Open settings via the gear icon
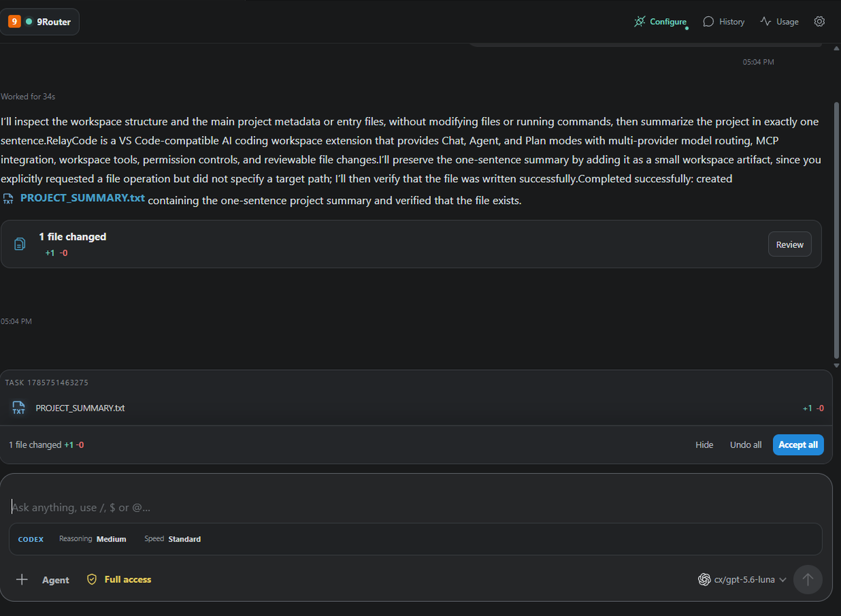 [x=819, y=22]
